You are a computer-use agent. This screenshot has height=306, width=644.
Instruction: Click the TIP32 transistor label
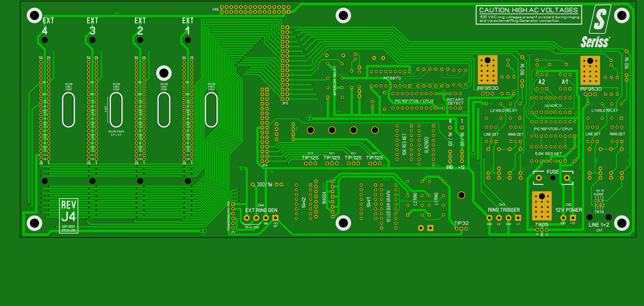[461, 223]
